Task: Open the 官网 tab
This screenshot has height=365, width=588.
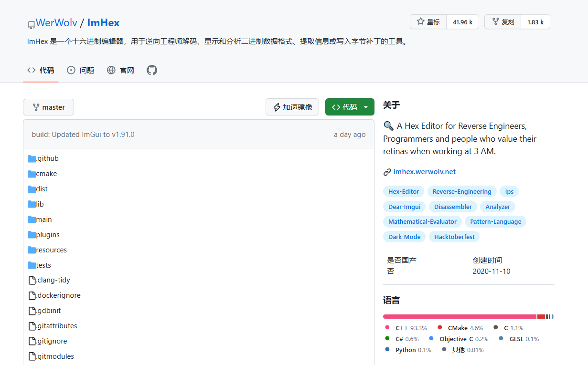Action: tap(120, 70)
